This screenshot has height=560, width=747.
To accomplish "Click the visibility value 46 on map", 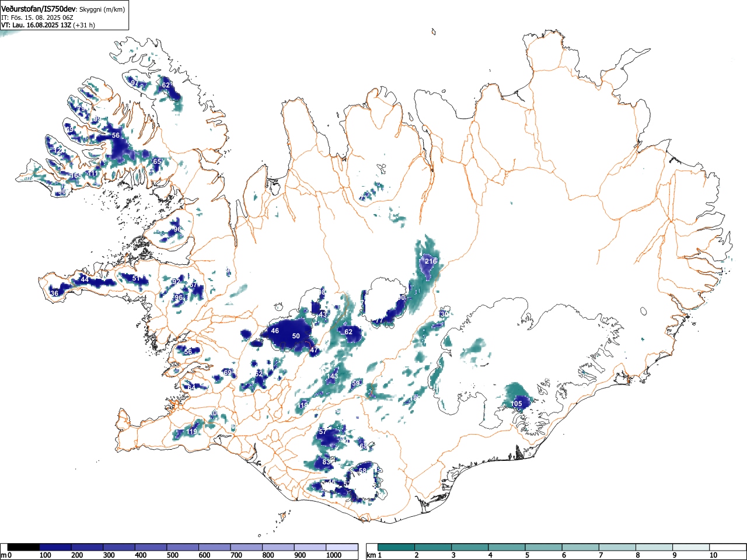I will (x=275, y=331).
